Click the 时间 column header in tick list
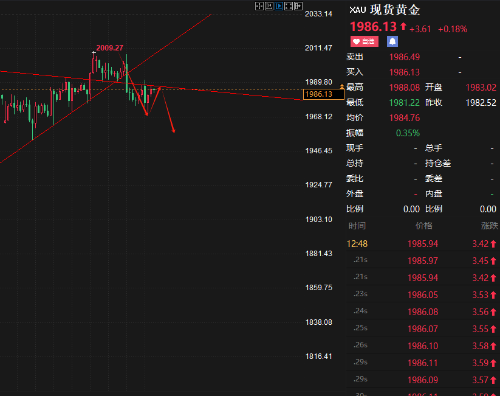This screenshot has height=396, width=500. click(357, 226)
